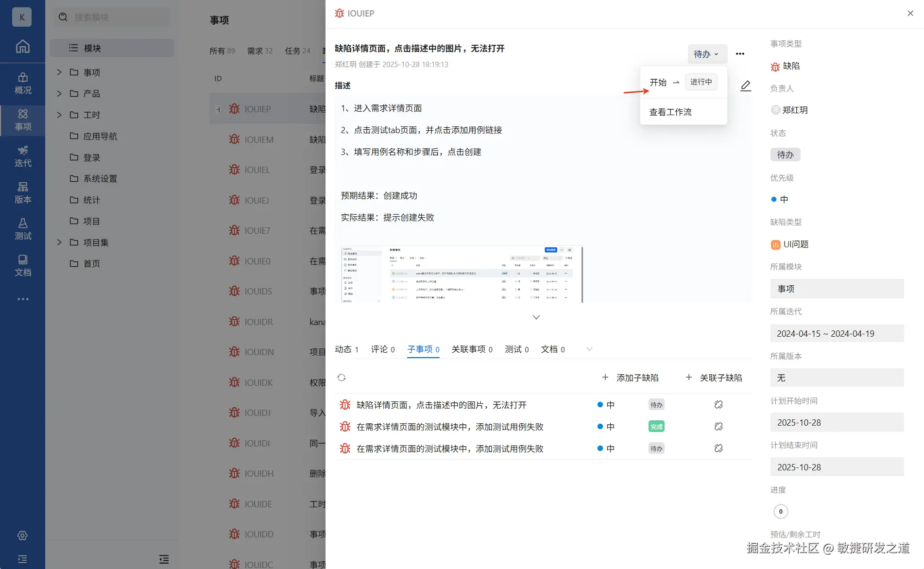Change assignee 郑红玥
924x569 pixels.
coord(789,110)
